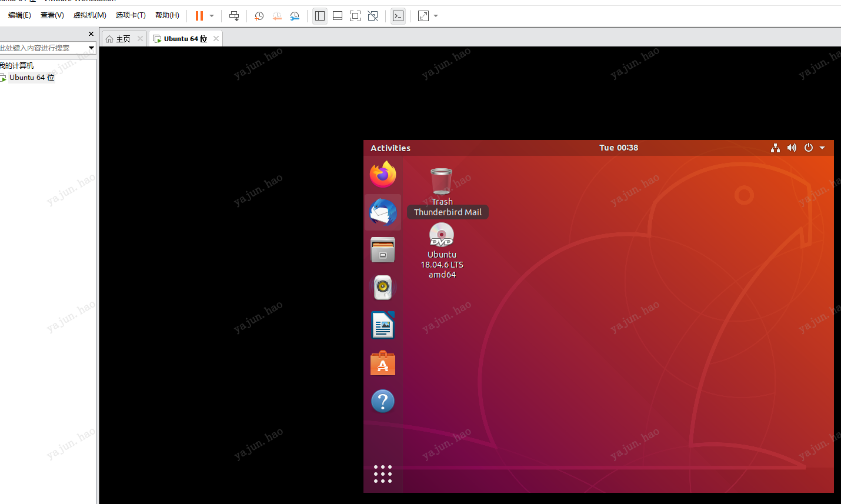
Task: Click the send Ctrl+Alt+Del toolbar icon
Action: [x=234, y=16]
